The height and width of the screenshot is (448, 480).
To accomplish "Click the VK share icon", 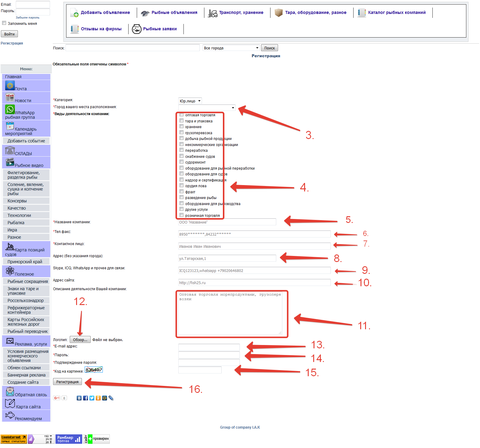I will pos(79,398).
